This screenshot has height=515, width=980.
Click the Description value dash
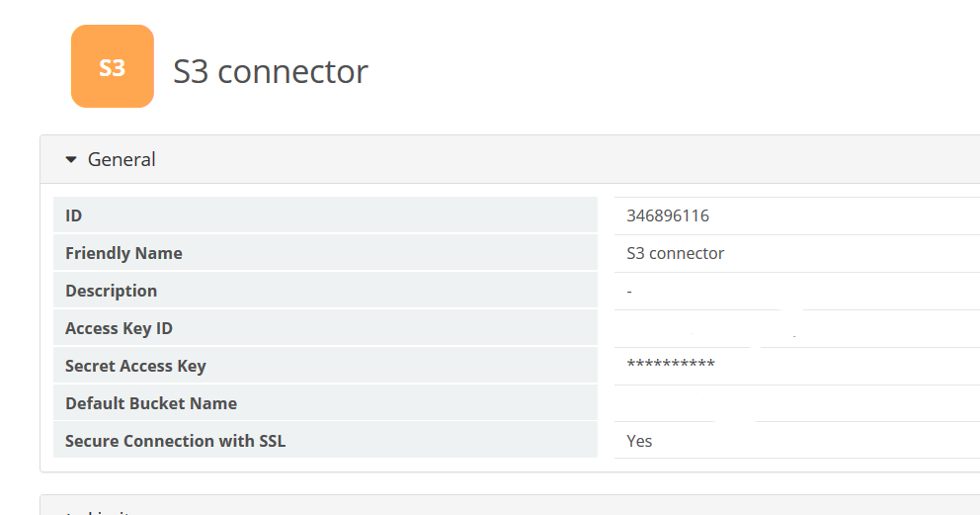tap(629, 292)
